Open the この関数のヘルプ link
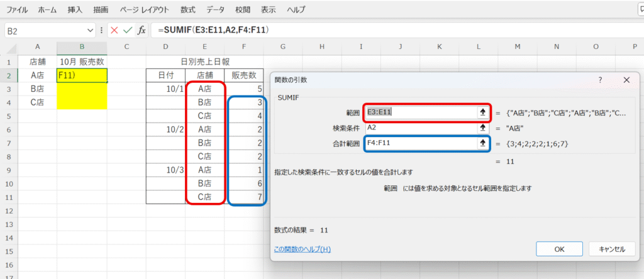The height and width of the screenshot is (279, 644). coord(303,249)
